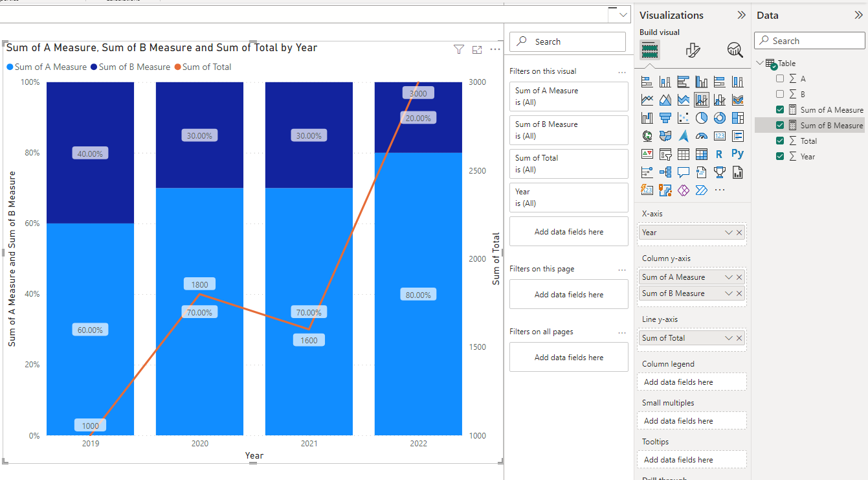Open Filters on this page options menu
The height and width of the screenshot is (480, 868).
[622, 269]
